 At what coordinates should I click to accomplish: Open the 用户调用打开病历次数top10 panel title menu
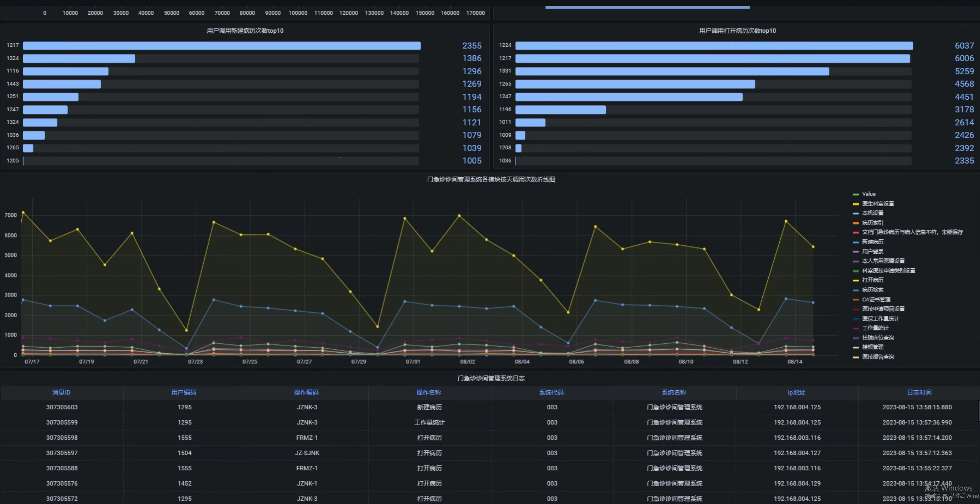click(737, 30)
